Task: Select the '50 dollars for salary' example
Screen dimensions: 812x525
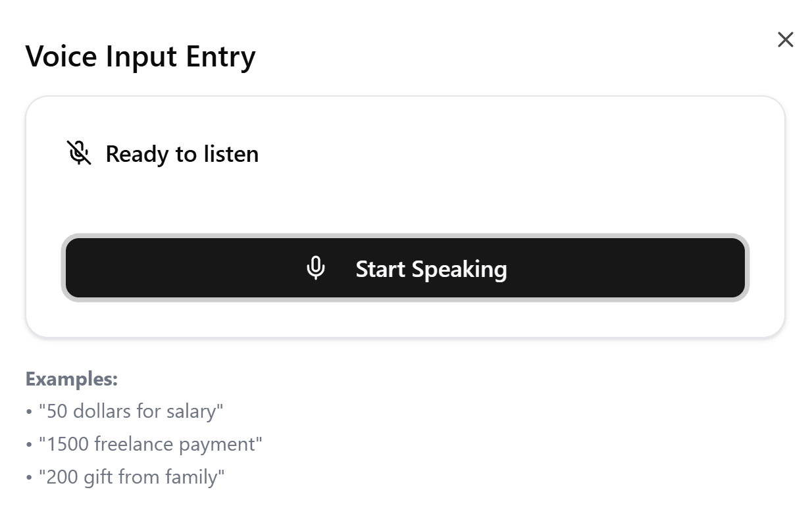Action: 131,411
